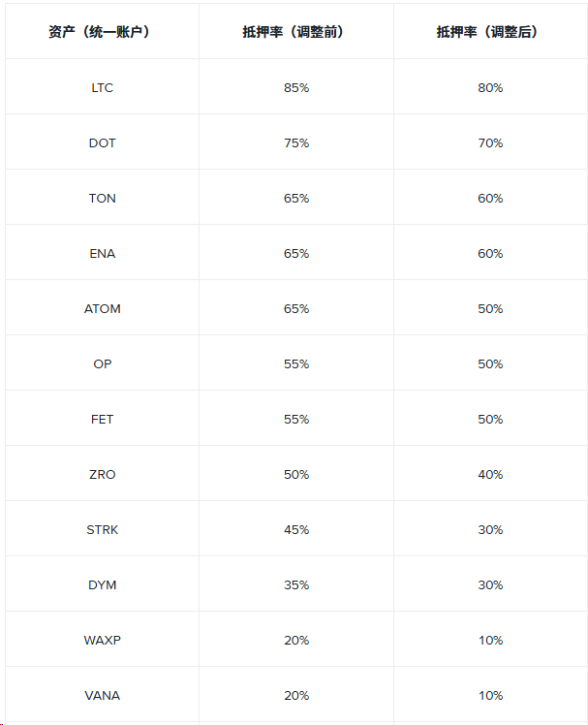
Task: Select the FET asset cell
Action: (x=102, y=419)
